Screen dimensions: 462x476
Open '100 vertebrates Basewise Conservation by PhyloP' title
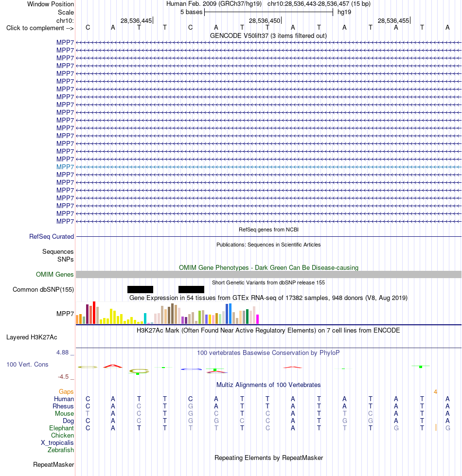(x=268, y=353)
